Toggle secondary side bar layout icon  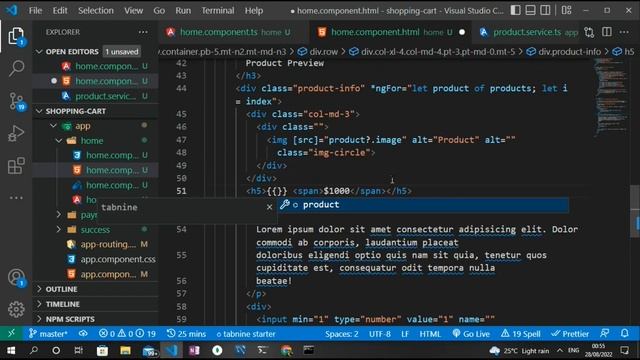click(x=545, y=10)
